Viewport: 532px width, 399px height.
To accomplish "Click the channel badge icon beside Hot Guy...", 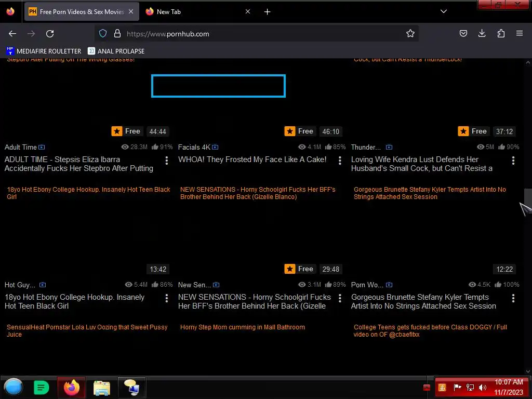I will pyautogui.click(x=43, y=285).
